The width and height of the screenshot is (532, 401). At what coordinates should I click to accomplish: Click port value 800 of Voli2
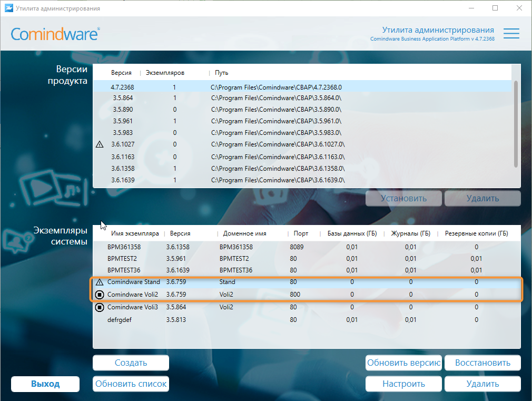click(295, 295)
